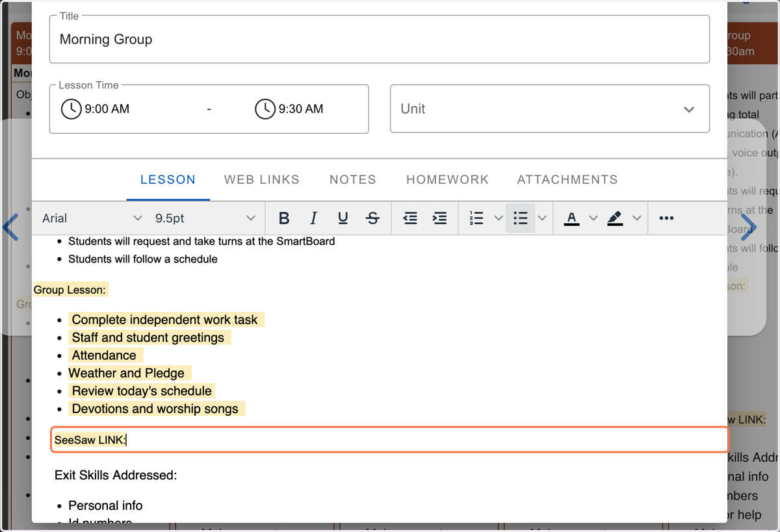Toggle bold formatting
The height and width of the screenshot is (532, 780).
tap(284, 218)
